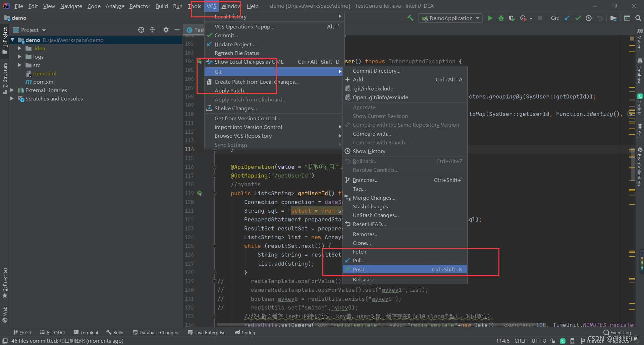
Task: Click the Project Structure icon in toolbar
Action: click(613, 18)
